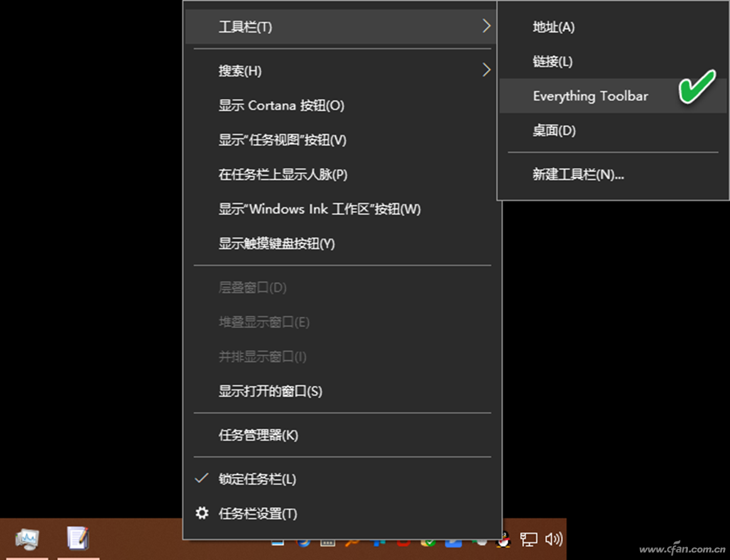Open the notepad with pencil taskbar app
Image resolution: width=730 pixels, height=560 pixels.
click(78, 538)
